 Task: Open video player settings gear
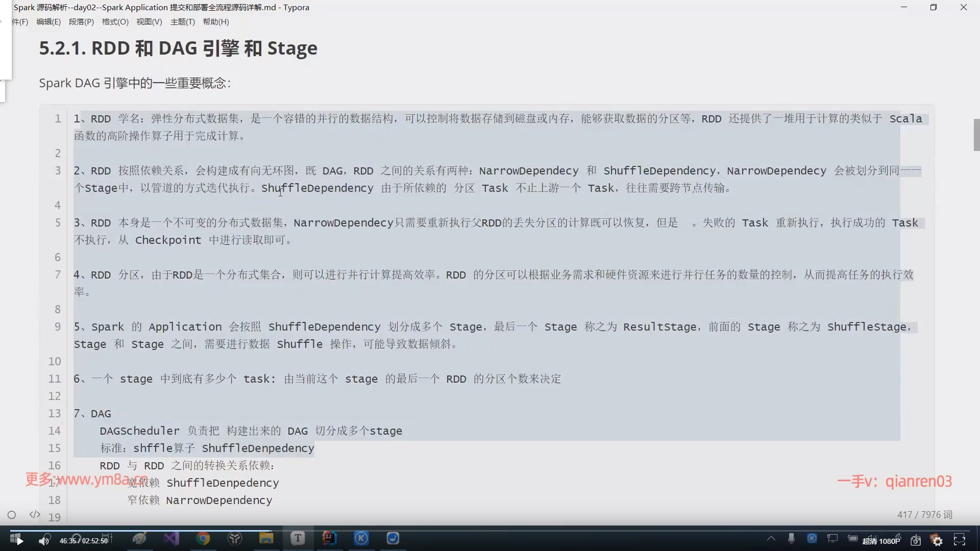click(937, 541)
